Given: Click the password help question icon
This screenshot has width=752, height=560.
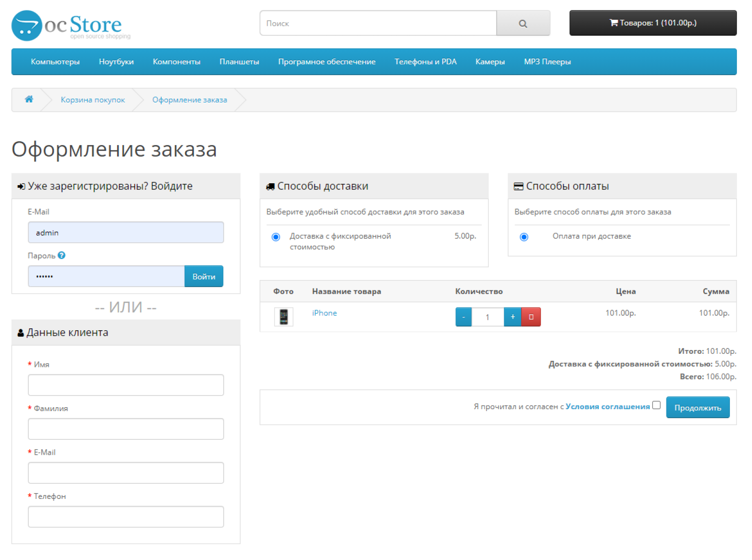Looking at the screenshot, I should tap(62, 255).
